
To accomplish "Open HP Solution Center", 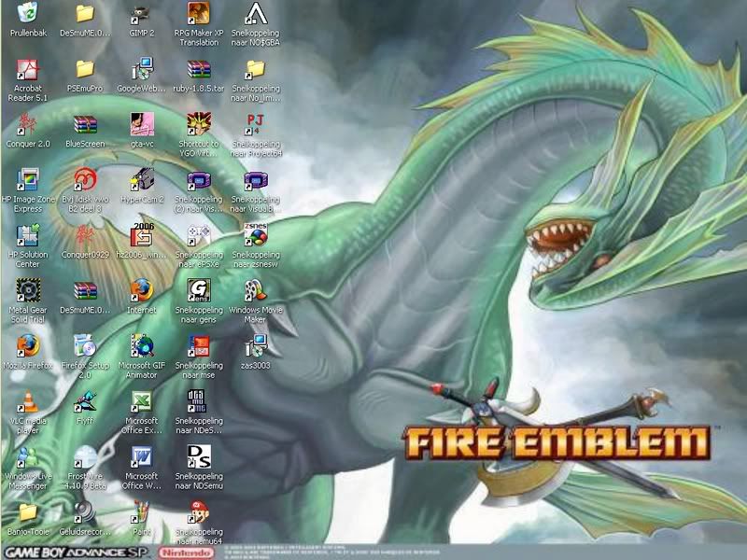I will (28, 234).
